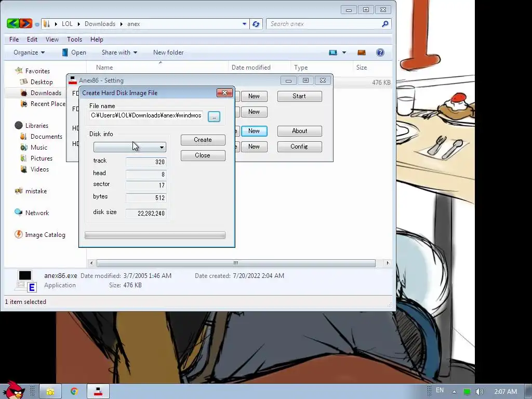Expand the recent pages dropdown arrow

pos(37,24)
